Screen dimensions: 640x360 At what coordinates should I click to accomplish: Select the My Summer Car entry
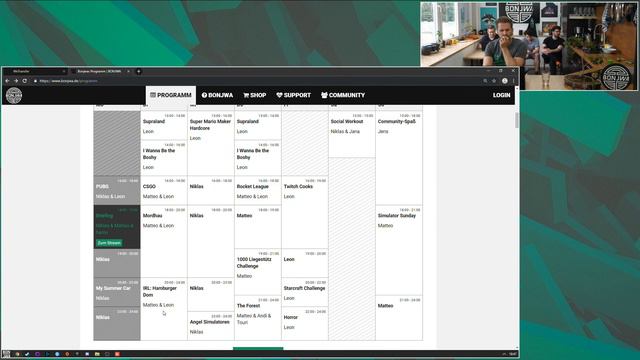coord(117,292)
